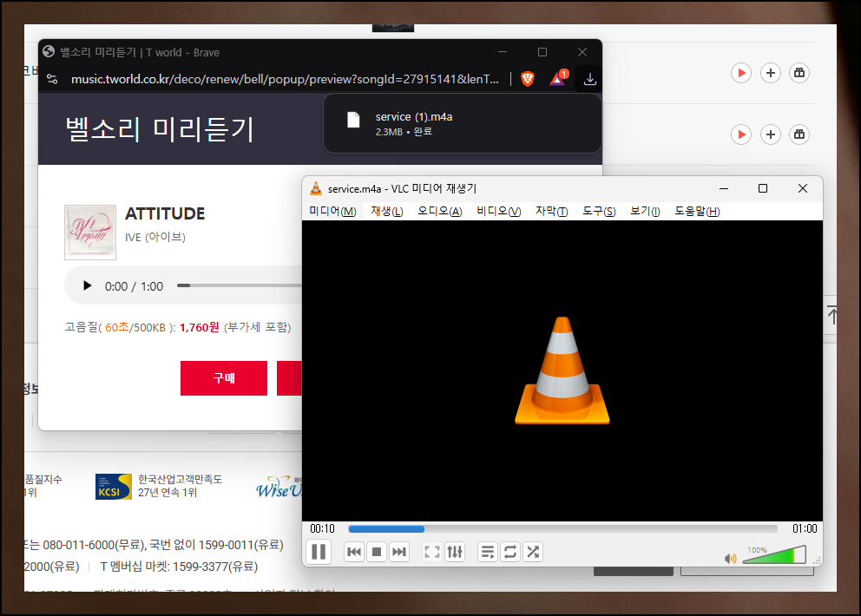
Task: Click the ATTITUDE album cover thumbnail
Action: (90, 233)
